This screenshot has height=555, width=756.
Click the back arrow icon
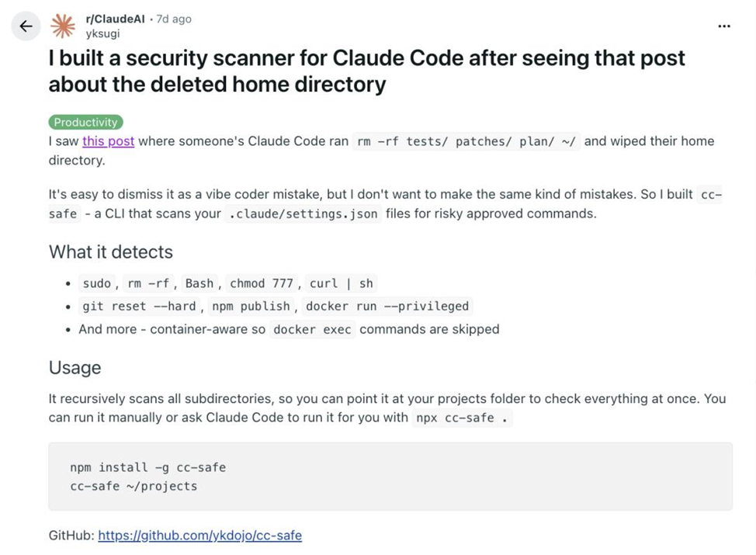coord(26,26)
